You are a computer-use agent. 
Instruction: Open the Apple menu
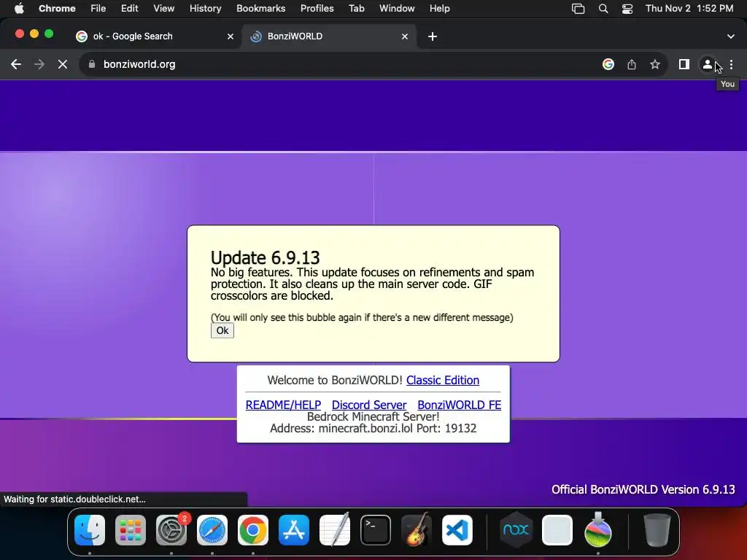pyautogui.click(x=19, y=9)
